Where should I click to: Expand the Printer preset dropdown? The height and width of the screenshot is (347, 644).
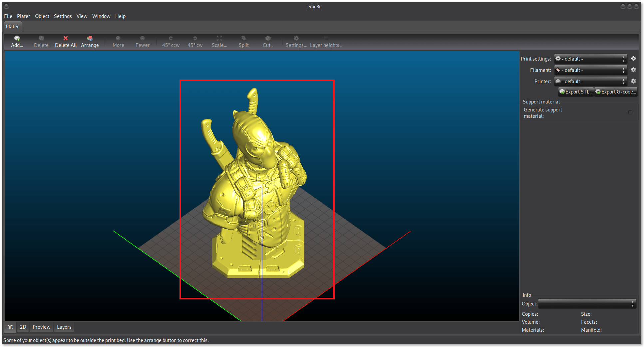(x=590, y=82)
